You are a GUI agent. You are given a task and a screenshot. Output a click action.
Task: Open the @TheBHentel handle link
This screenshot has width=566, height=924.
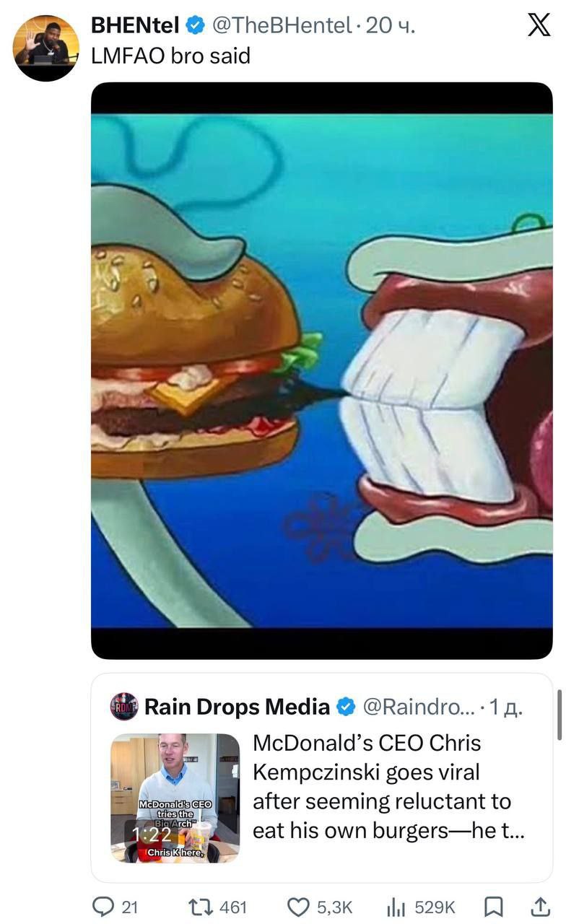click(x=280, y=26)
